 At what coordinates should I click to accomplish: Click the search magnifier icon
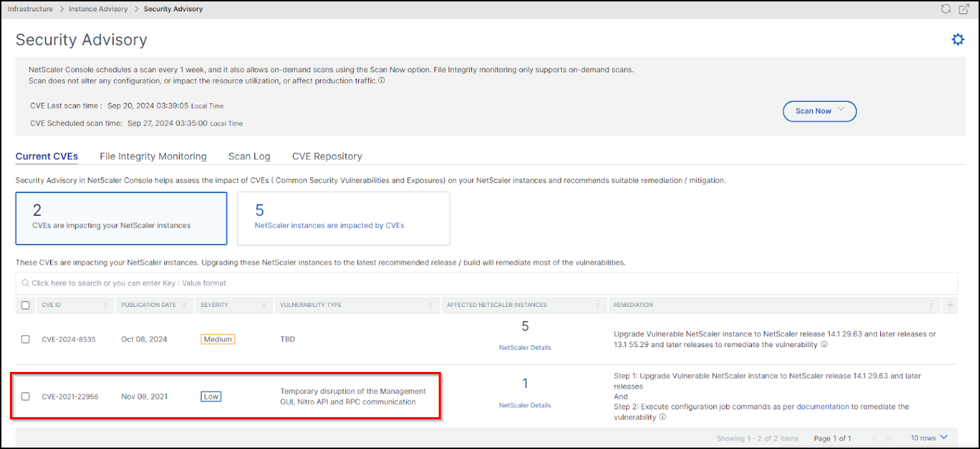pyautogui.click(x=25, y=284)
